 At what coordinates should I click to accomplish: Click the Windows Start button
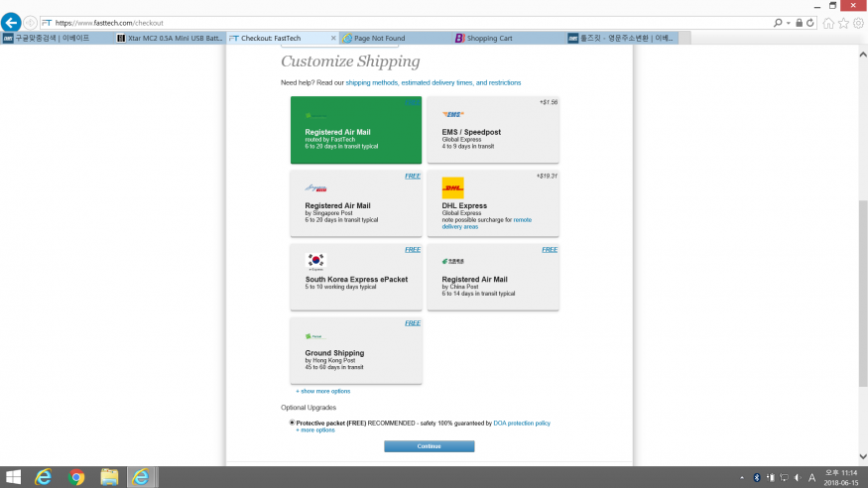tap(13, 477)
